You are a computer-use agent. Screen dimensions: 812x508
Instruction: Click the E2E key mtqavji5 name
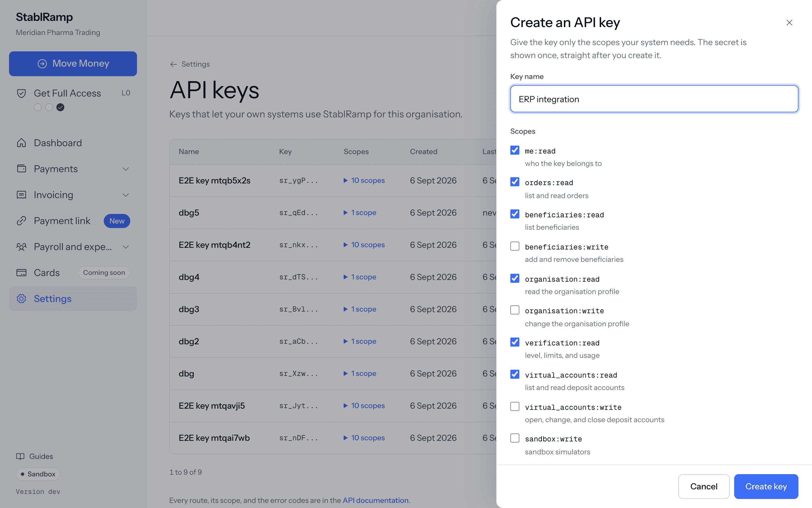tap(212, 406)
